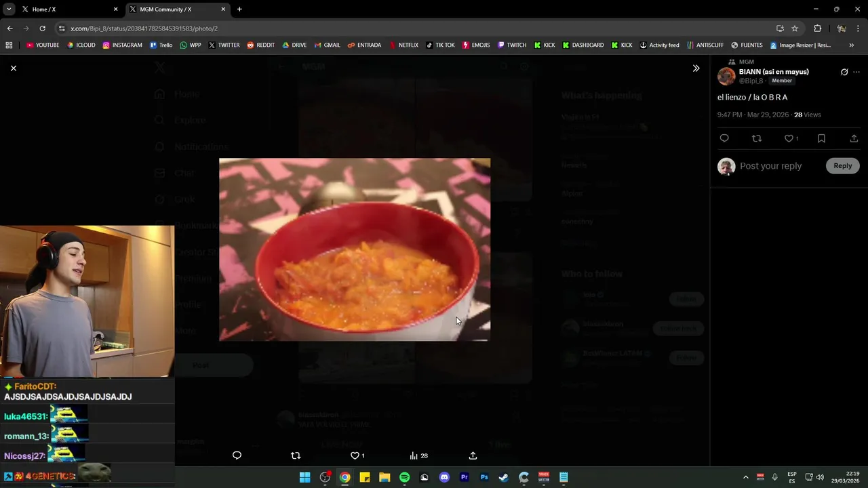Image resolution: width=868 pixels, height=488 pixels.
Task: Open the Trello bookmark
Action: pyautogui.click(x=161, y=45)
